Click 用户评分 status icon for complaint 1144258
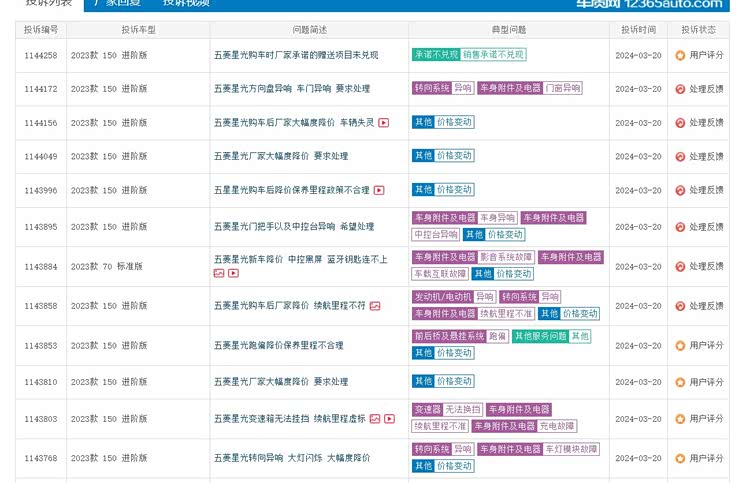The width and height of the screenshot is (750, 483). (x=680, y=56)
